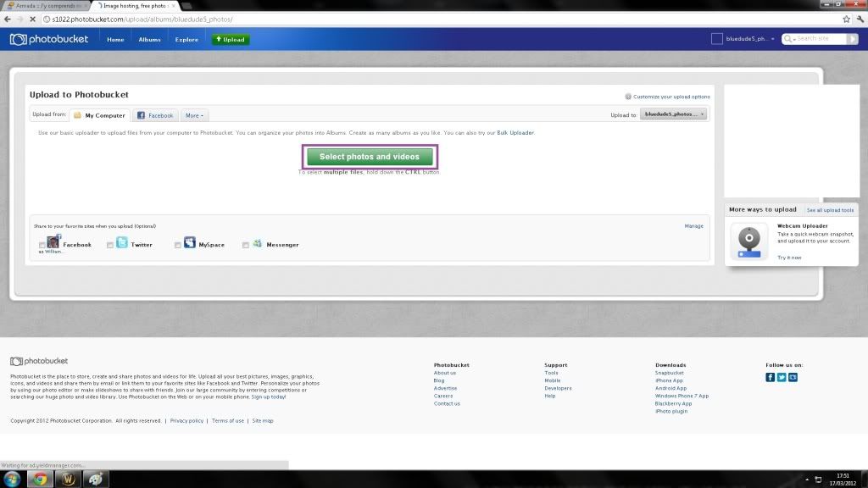Open the Help link under Support
Image resolution: width=868 pixels, height=488 pixels.
[549, 396]
